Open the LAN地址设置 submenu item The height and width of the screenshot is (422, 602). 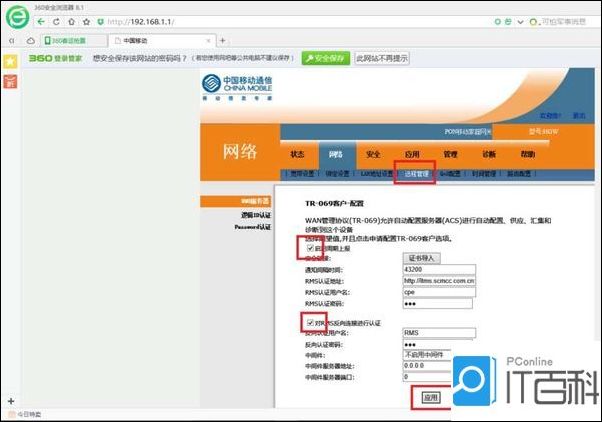377,174
